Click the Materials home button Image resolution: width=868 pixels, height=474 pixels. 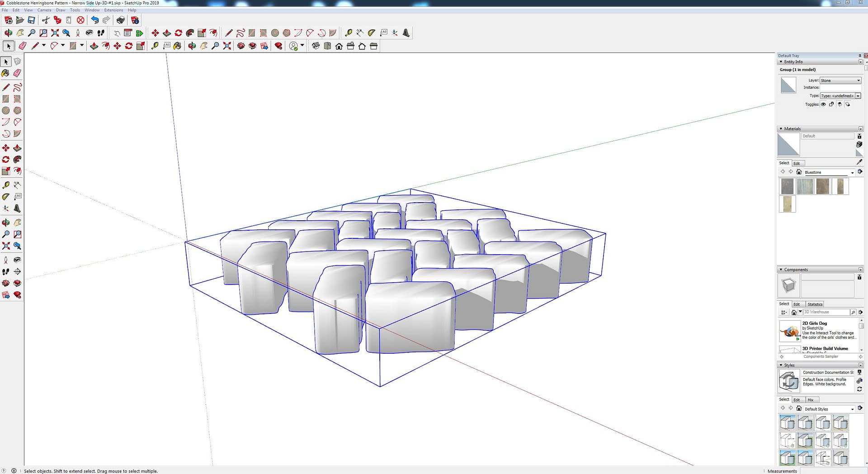click(799, 172)
